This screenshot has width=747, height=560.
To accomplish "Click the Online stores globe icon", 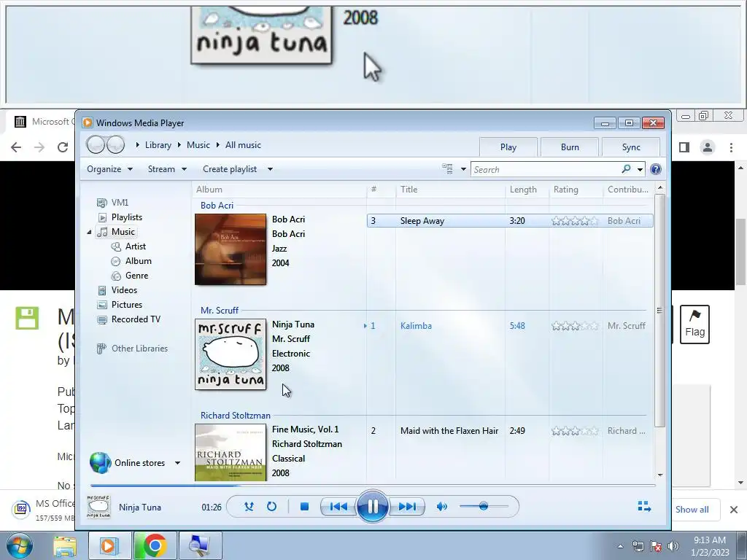I will 100,463.
